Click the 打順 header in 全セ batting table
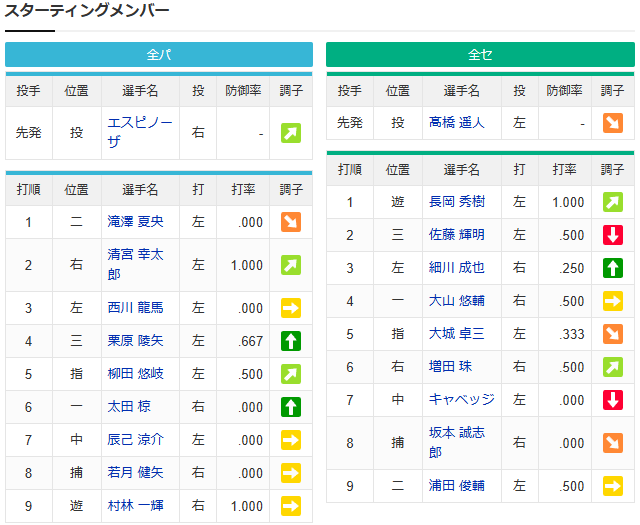The width and height of the screenshot is (640, 525). [350, 170]
